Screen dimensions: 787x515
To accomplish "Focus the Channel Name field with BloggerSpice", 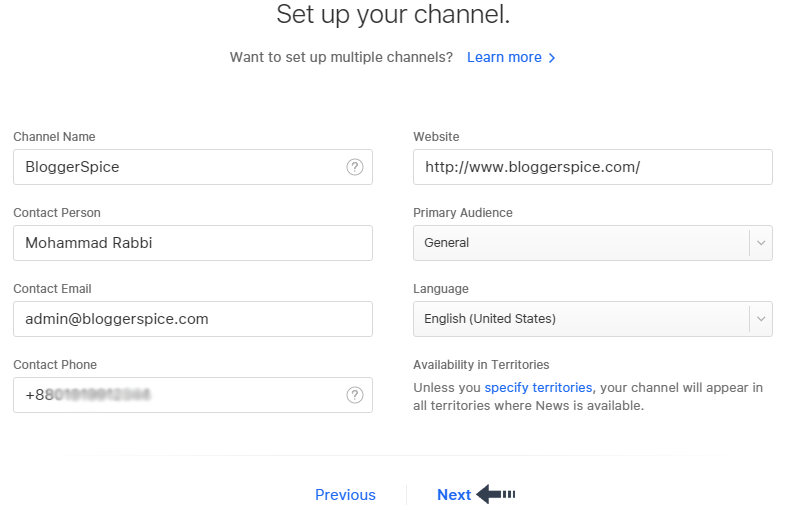I will 193,167.
